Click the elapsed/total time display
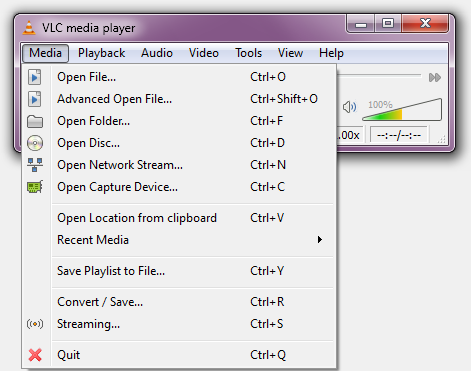The width and height of the screenshot is (471, 371). tap(399, 135)
